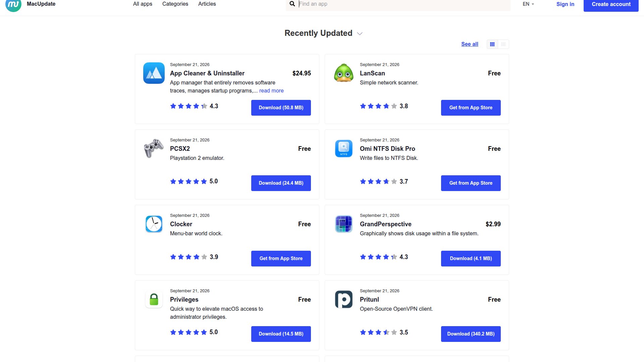Open the Privileges padlock icon
Image resolution: width=644 pixels, height=362 pixels.
click(x=154, y=299)
